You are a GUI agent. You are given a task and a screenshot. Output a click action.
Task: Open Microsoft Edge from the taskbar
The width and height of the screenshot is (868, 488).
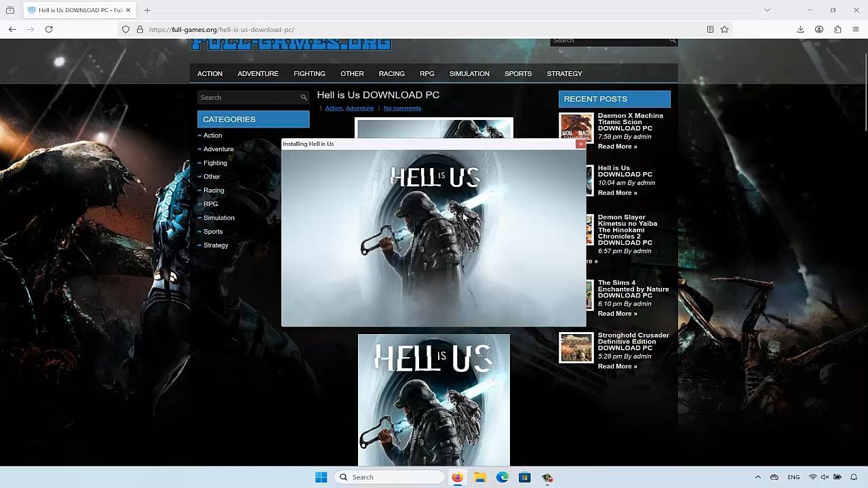click(502, 477)
